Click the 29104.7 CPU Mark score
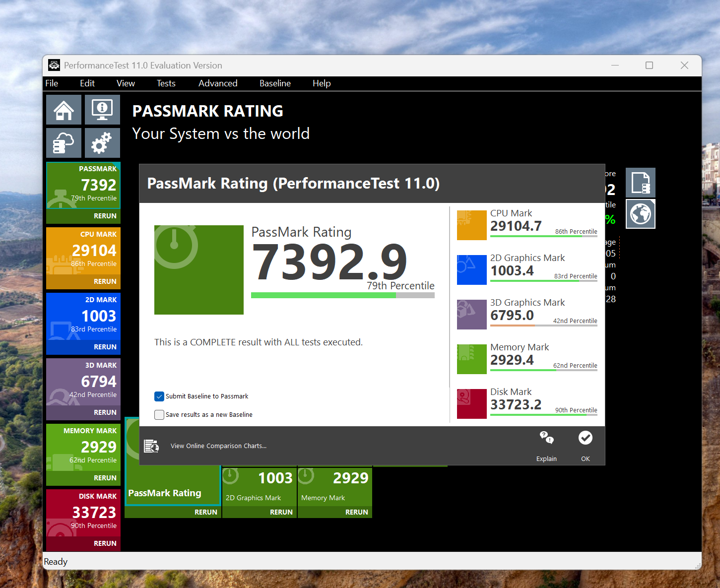720x588 pixels. (x=516, y=226)
